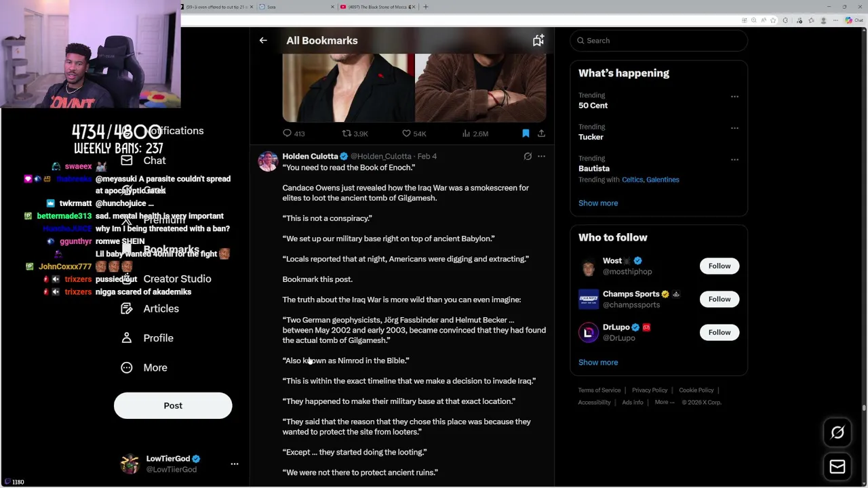Switch to the Sora browser tab
The image size is (868, 488).
296,7
